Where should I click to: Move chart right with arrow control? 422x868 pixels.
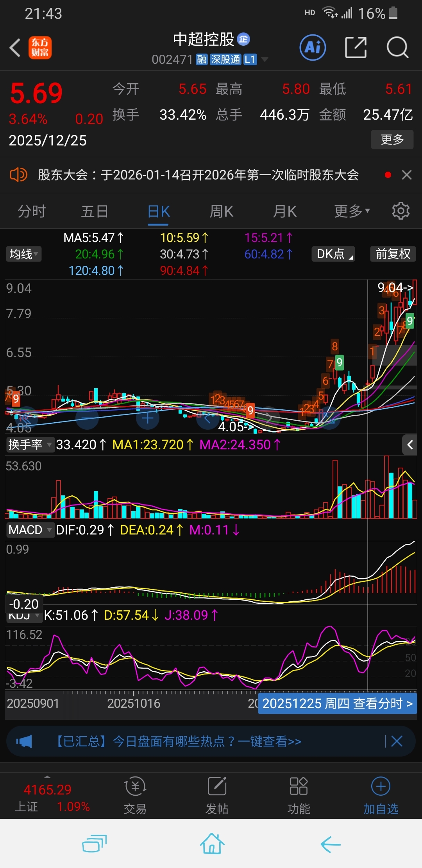point(269,418)
